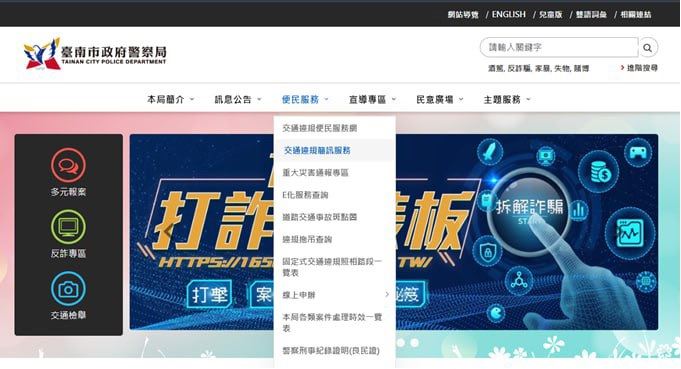The width and height of the screenshot is (681, 369).
Task: Click the search magnifier icon
Action: (x=648, y=48)
